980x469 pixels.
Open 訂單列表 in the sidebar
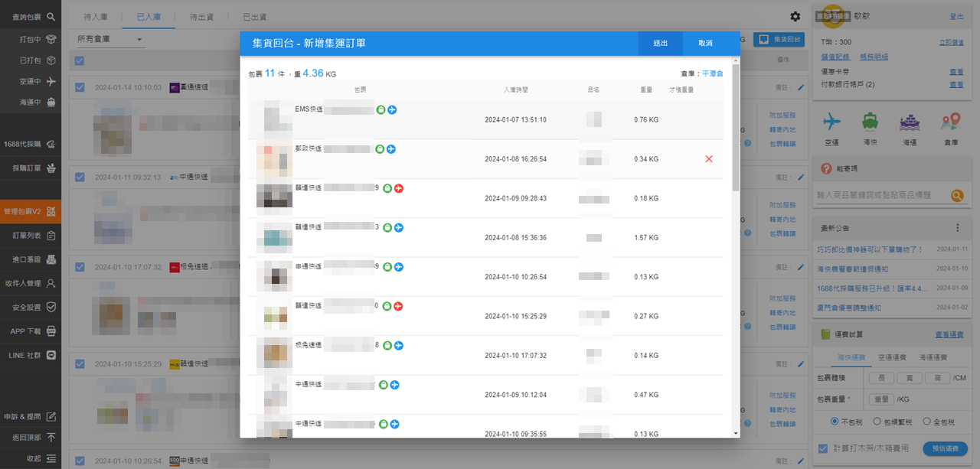[31, 236]
